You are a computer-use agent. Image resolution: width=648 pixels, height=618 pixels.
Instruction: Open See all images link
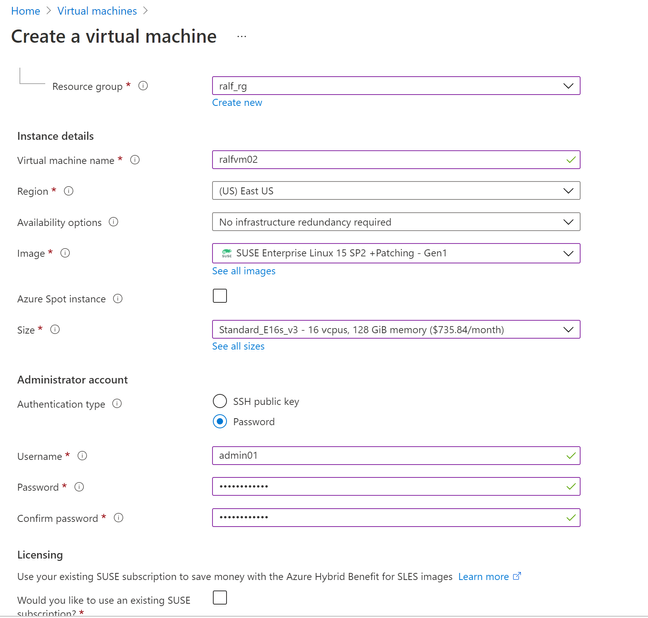pos(244,271)
